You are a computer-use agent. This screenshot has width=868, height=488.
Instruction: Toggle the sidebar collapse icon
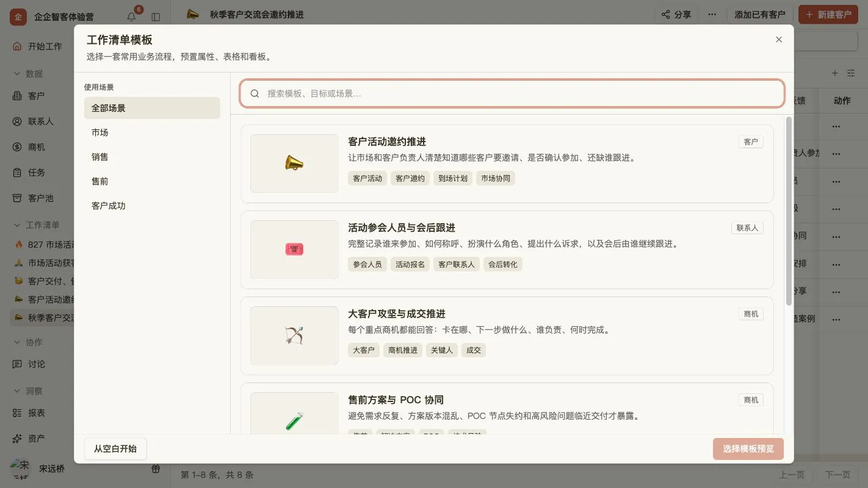[x=156, y=17]
